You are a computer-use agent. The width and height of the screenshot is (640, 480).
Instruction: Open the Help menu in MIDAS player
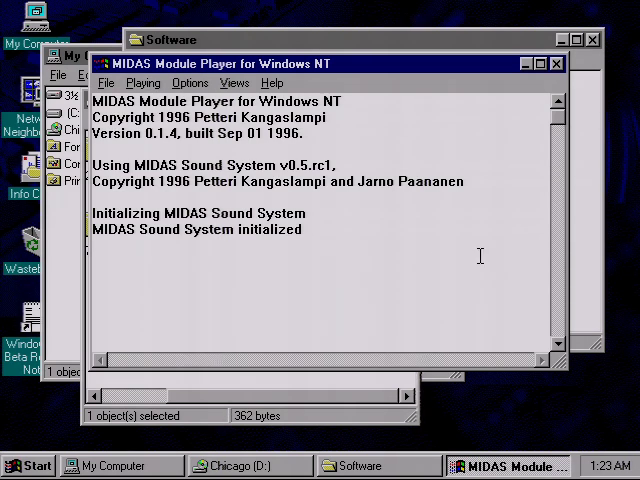tap(272, 83)
